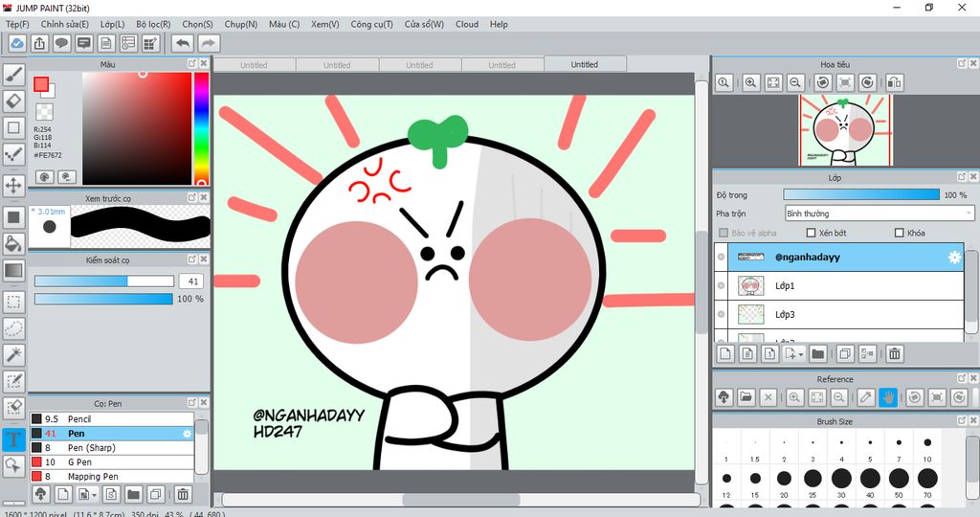Image resolution: width=980 pixels, height=517 pixels.
Task: Select the Pen (Sharp) brush
Action: [112, 448]
